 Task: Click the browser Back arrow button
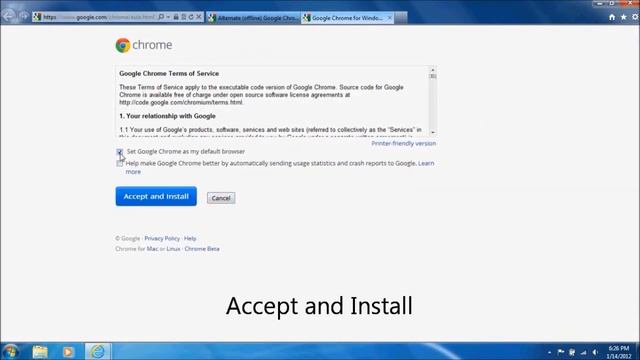[x=8, y=16]
